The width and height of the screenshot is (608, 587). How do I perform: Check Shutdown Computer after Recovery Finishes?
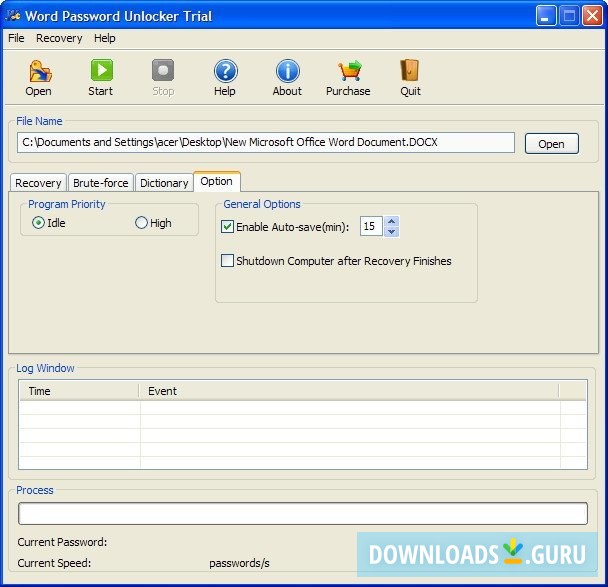[227, 261]
